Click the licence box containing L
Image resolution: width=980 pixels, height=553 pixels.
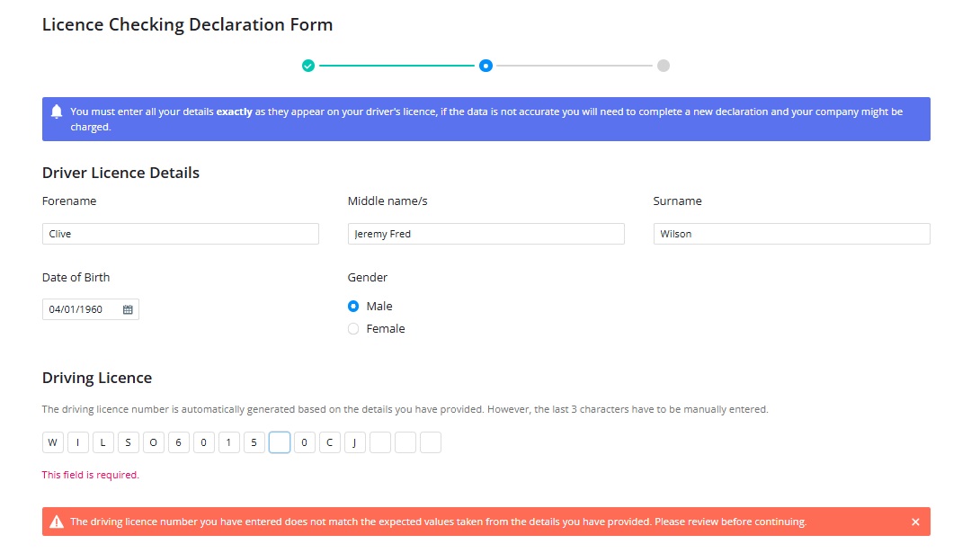coord(103,442)
